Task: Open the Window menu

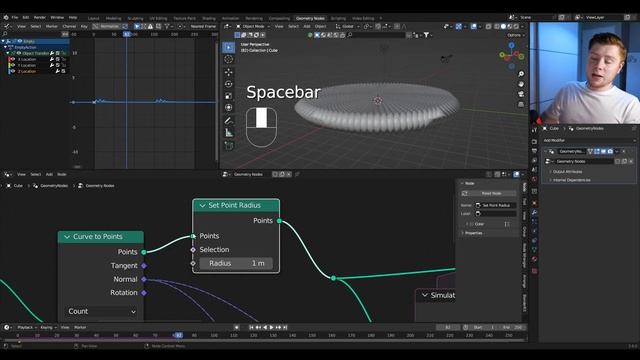Action: pos(57,18)
